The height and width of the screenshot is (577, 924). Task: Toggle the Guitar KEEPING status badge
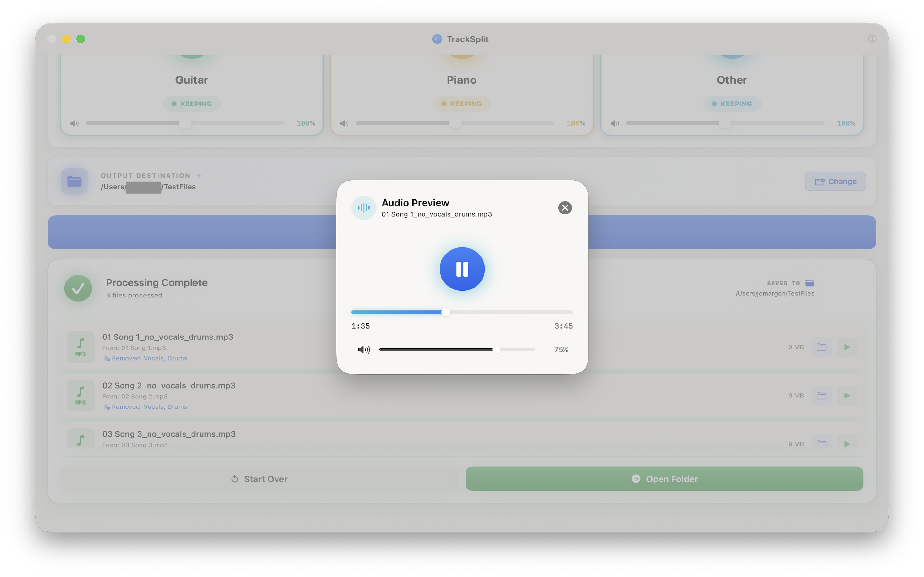point(192,104)
